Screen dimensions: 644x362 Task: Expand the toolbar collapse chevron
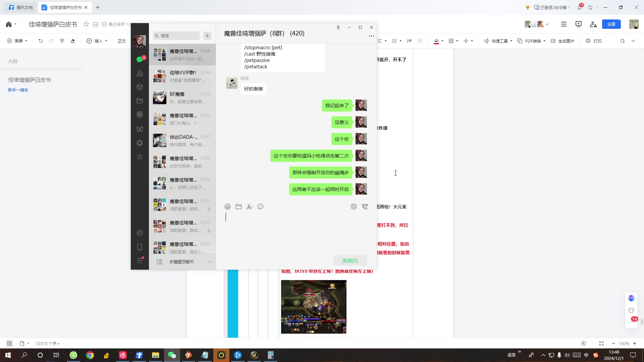(x=633, y=41)
